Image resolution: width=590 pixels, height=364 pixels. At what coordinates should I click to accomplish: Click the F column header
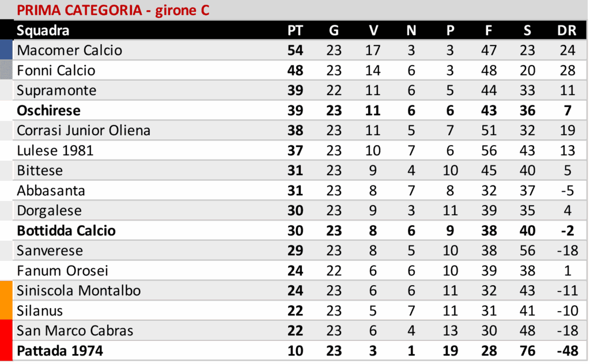pos(489,31)
